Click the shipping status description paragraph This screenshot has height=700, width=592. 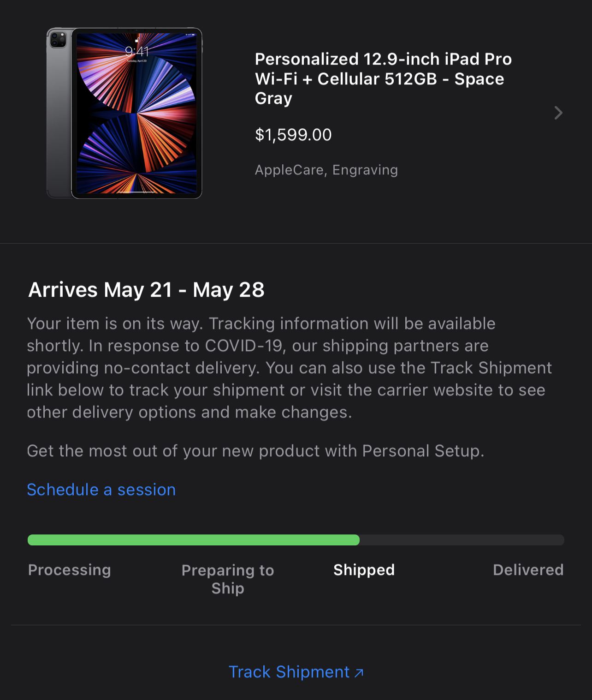[x=289, y=368]
